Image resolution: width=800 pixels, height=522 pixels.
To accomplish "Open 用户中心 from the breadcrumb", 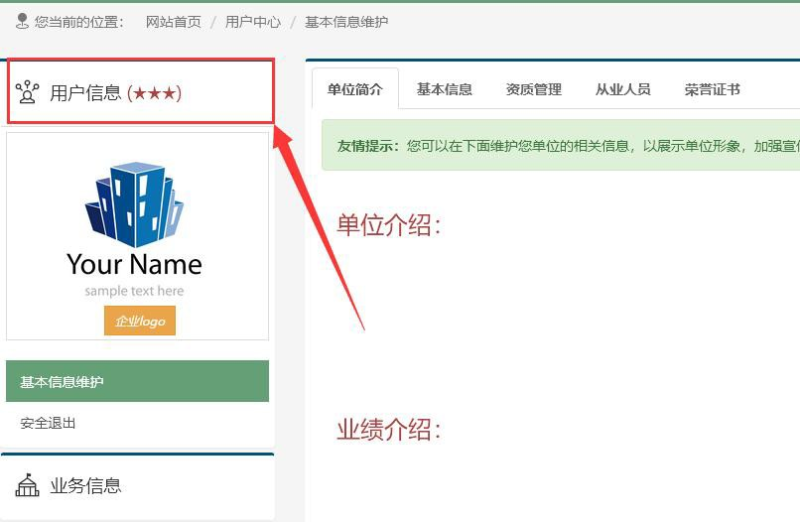I will coord(252,22).
